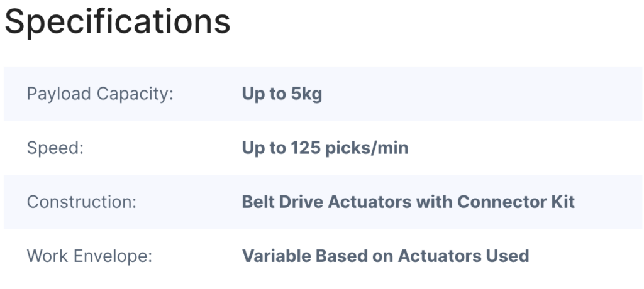The image size is (644, 289).
Task: Click the picks/min unit text
Action: coord(367,148)
